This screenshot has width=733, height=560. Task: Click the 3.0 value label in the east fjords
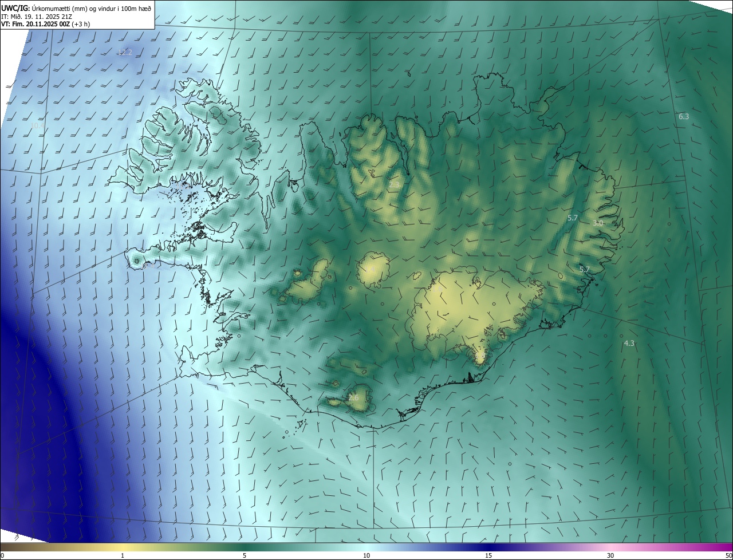click(598, 223)
